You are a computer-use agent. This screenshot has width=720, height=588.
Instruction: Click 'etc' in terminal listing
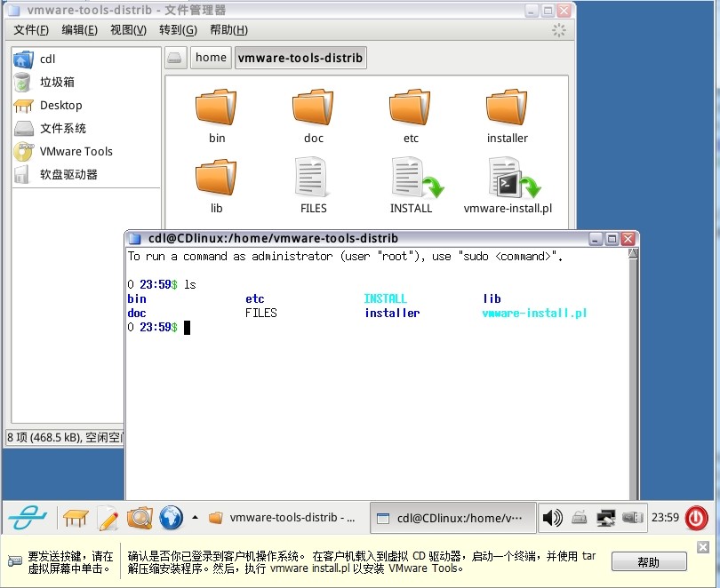pos(255,299)
